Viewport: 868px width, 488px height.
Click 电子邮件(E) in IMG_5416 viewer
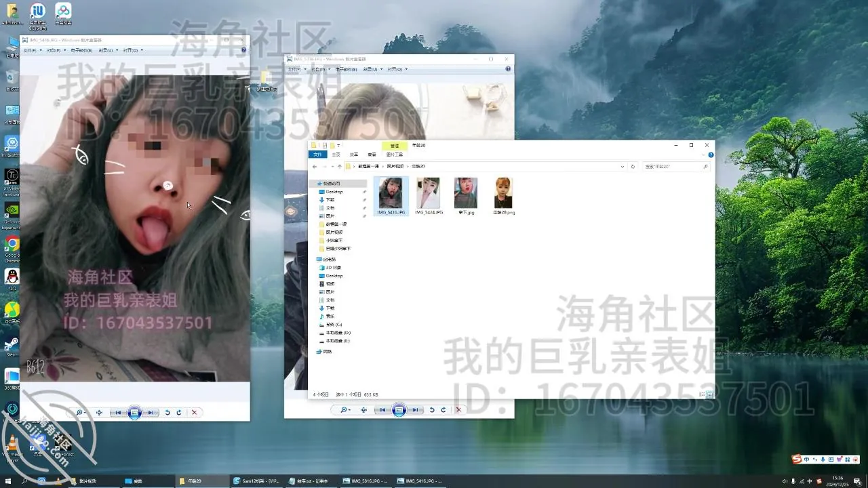[x=80, y=50]
